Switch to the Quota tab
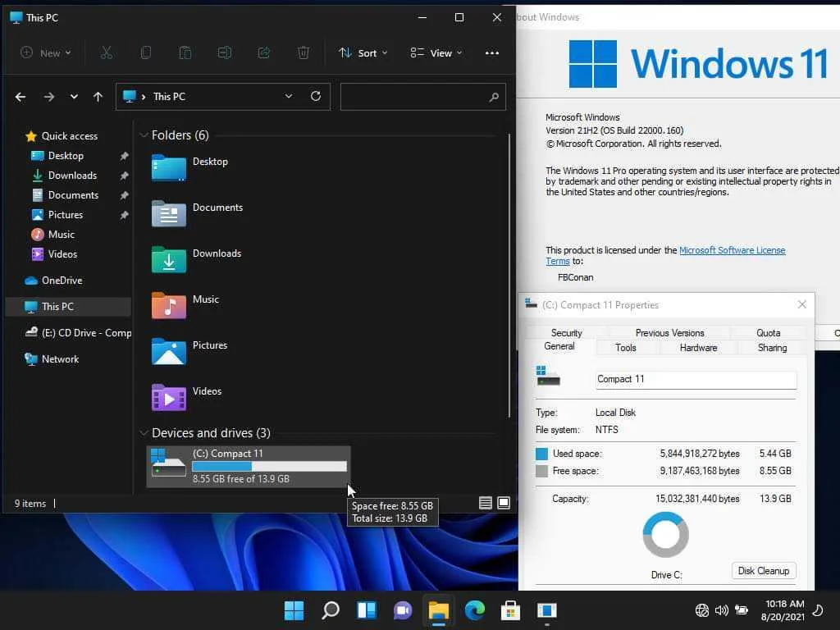Image resolution: width=840 pixels, height=630 pixels. 768,333
